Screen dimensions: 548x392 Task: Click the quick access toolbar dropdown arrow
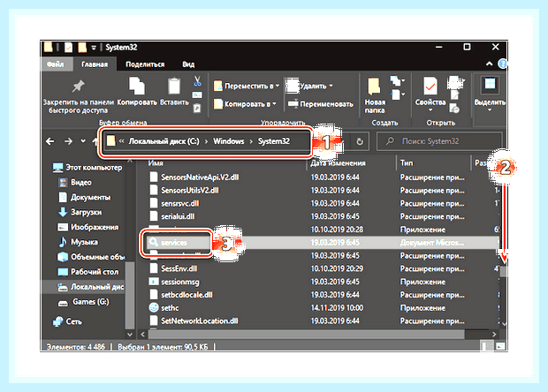94,48
